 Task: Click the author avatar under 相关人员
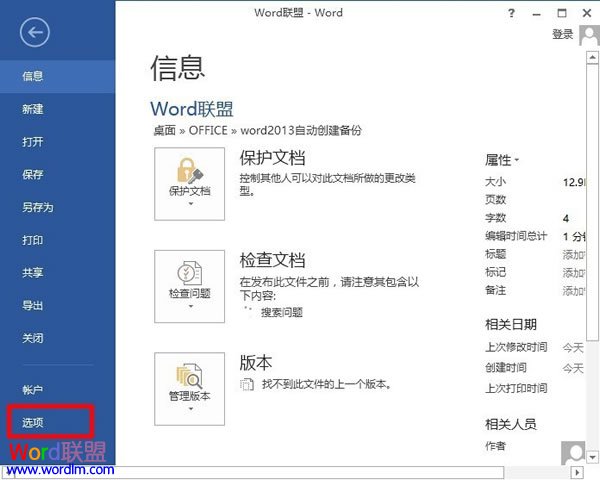pos(572,452)
